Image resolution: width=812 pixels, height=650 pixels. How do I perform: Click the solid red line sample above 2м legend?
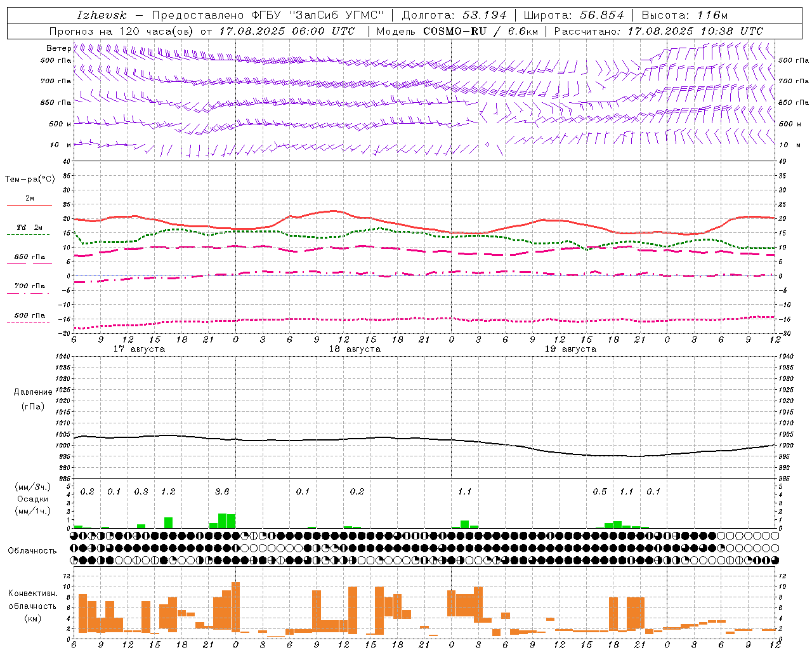[x=29, y=206]
